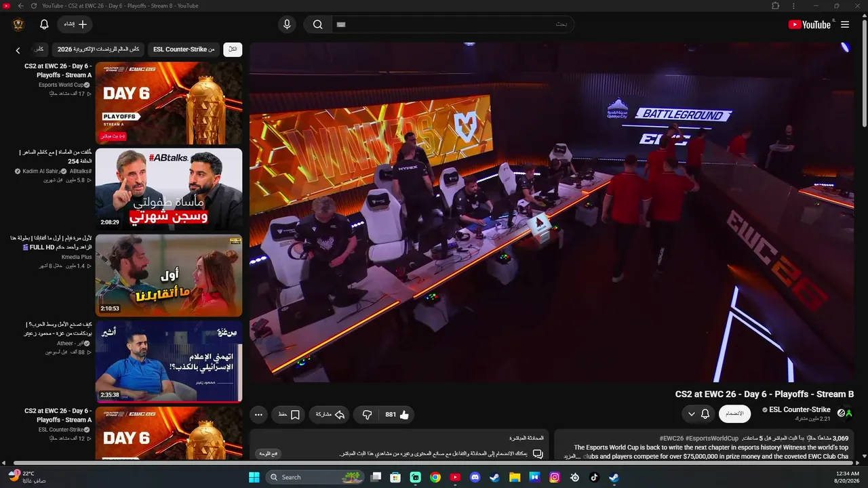Click the video player area
Viewport: 868px width, 488px height.
tap(552, 212)
